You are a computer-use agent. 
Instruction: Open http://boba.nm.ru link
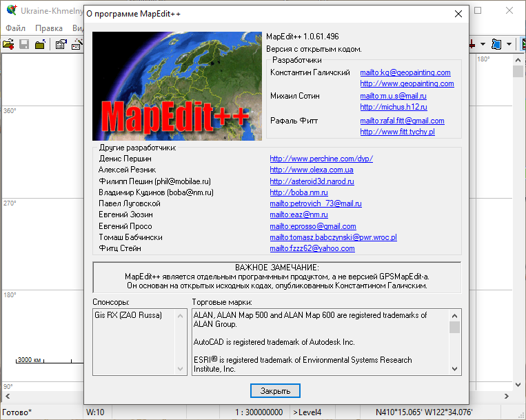[299, 192]
